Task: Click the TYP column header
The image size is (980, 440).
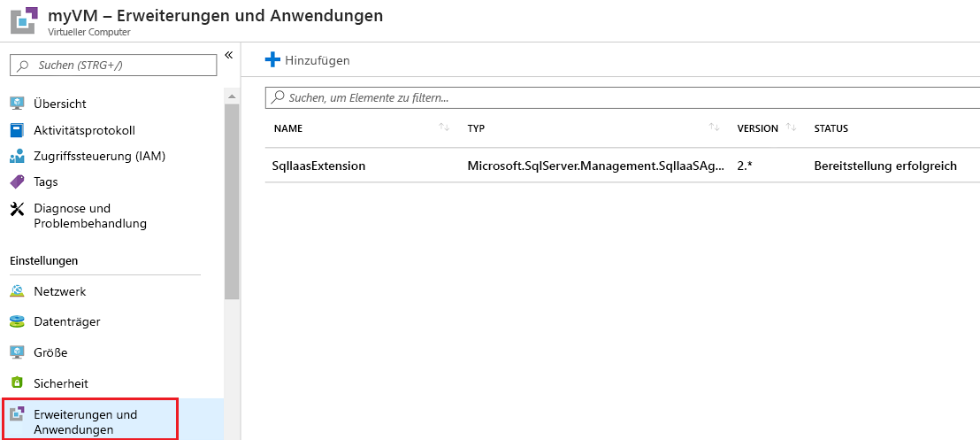Action: (476, 128)
